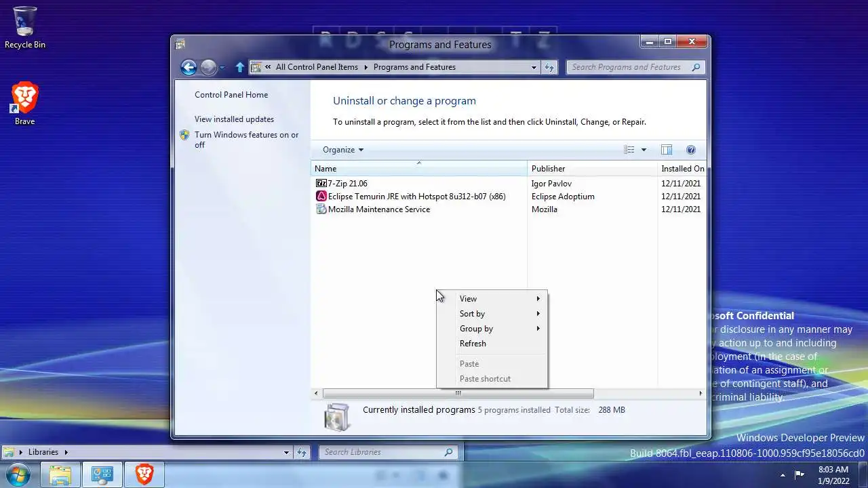Screen dimensions: 868x488
Task: Open the recent pages dropdown next to Forward
Action: point(222,68)
